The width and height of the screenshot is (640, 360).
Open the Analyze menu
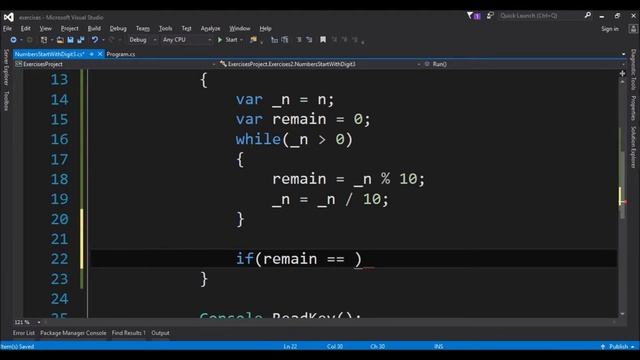click(210, 29)
